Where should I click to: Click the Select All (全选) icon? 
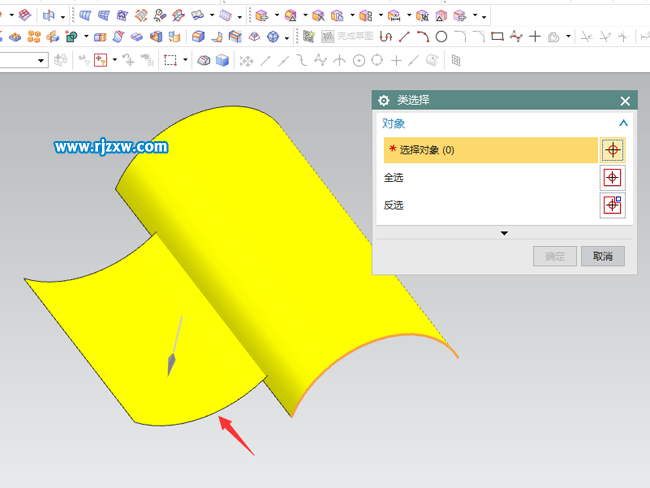(x=612, y=178)
